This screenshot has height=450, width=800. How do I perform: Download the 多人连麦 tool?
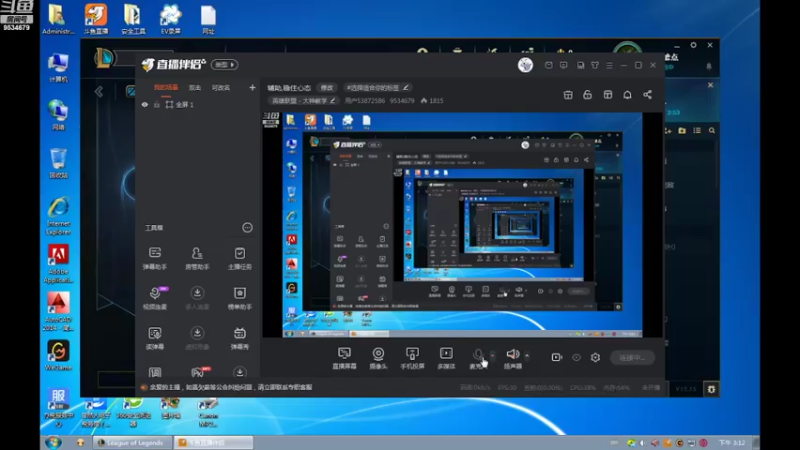click(x=197, y=298)
